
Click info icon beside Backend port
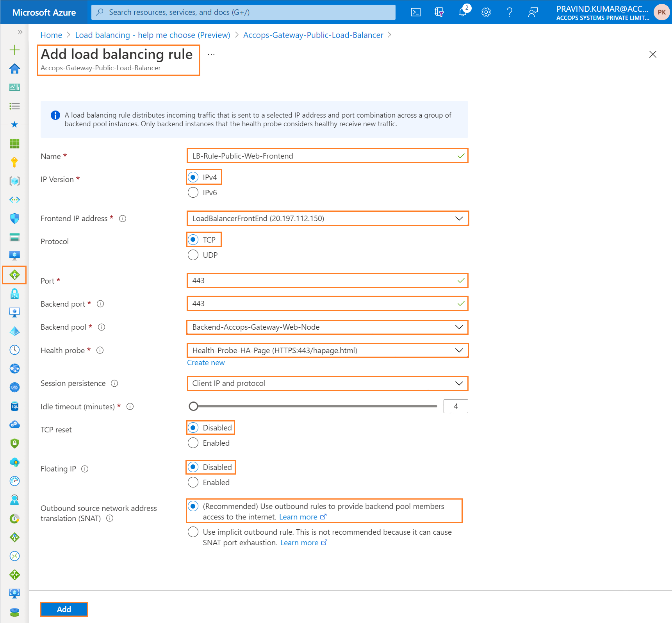[x=100, y=304]
